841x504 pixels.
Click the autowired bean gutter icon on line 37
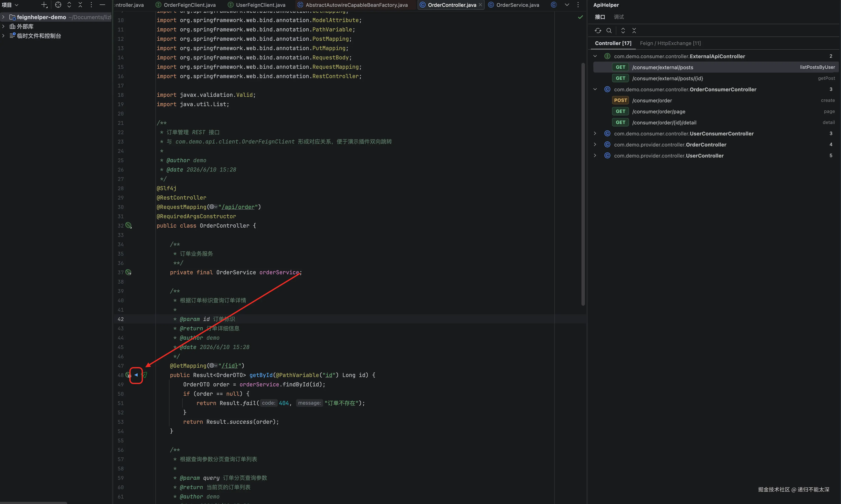pyautogui.click(x=128, y=272)
